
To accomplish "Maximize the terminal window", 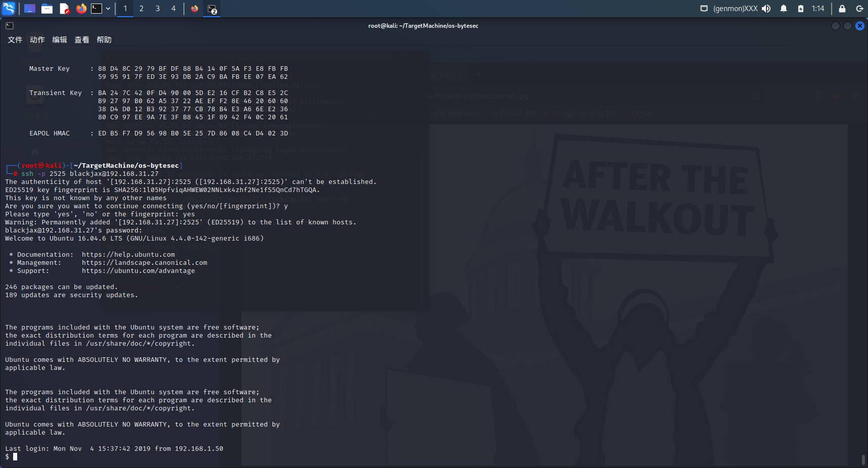I will [848, 26].
